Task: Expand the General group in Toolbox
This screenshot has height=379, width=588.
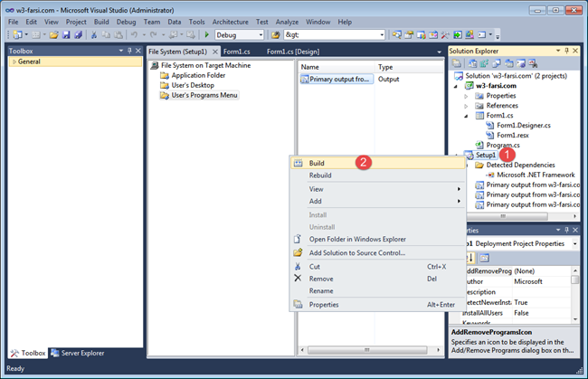Action: (x=14, y=62)
